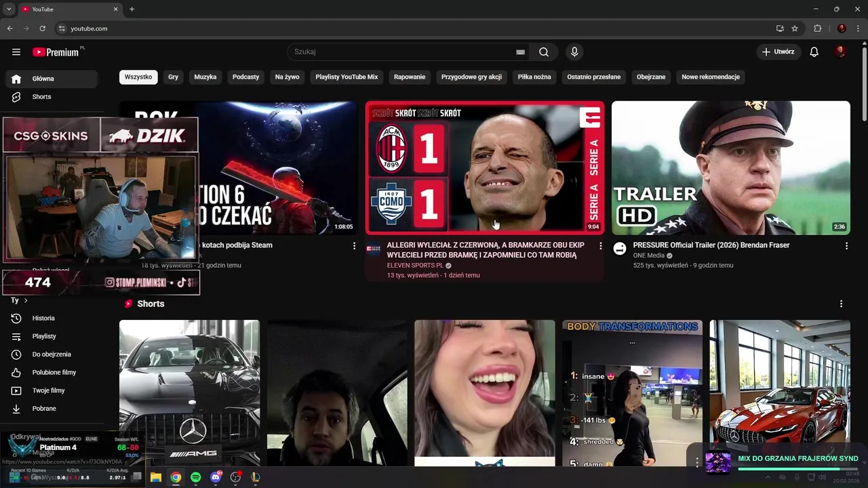Click the Utwórz create button

click(778, 52)
